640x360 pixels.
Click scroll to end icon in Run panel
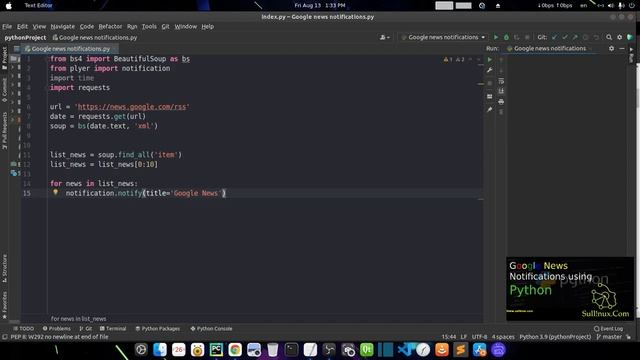[x=501, y=91]
